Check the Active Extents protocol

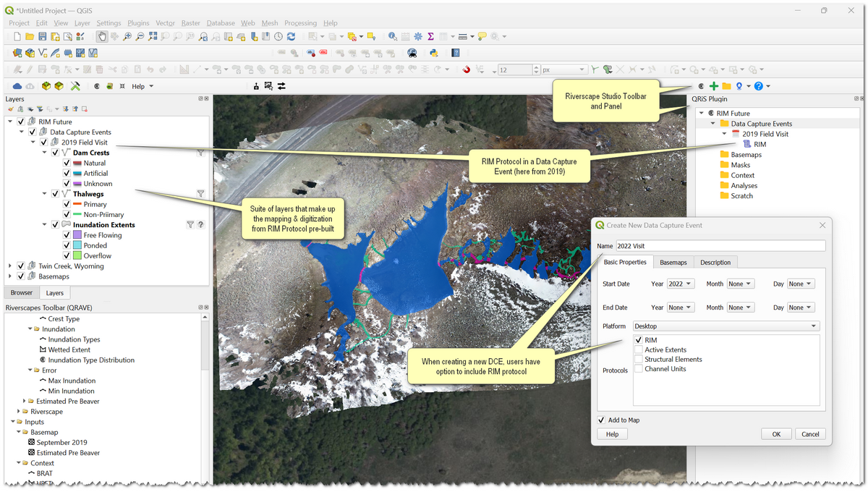(x=639, y=349)
